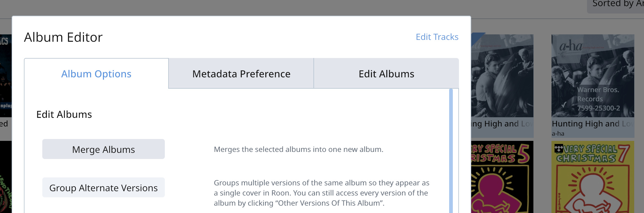Image resolution: width=644 pixels, height=213 pixels.
Task: Switch to the Album Options tab
Action: [96, 74]
